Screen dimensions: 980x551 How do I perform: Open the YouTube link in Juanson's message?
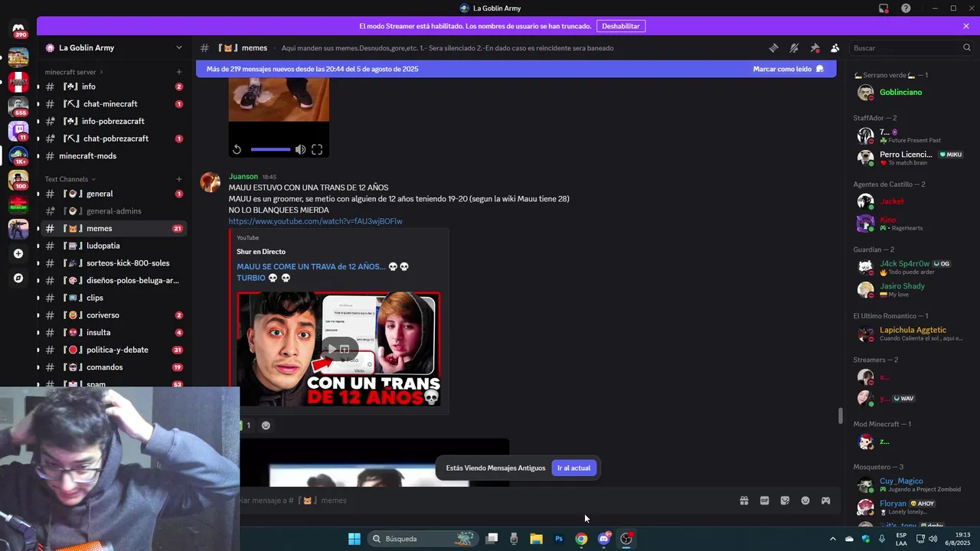pyautogui.click(x=315, y=221)
